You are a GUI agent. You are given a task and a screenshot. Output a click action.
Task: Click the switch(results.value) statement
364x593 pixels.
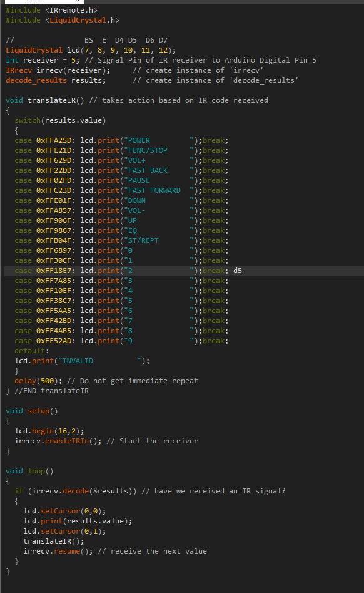60,120
